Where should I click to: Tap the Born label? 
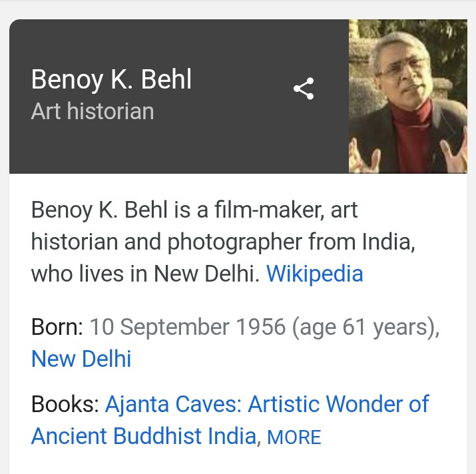[x=57, y=327]
